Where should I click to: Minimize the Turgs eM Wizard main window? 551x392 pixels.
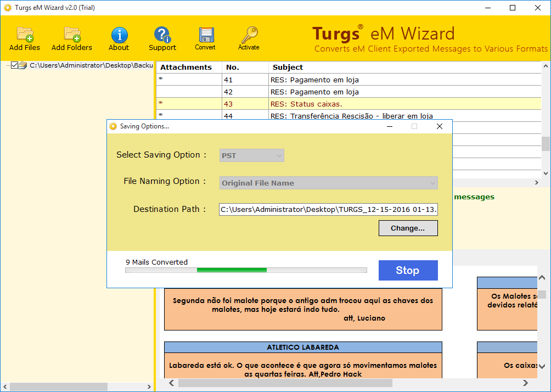point(488,8)
